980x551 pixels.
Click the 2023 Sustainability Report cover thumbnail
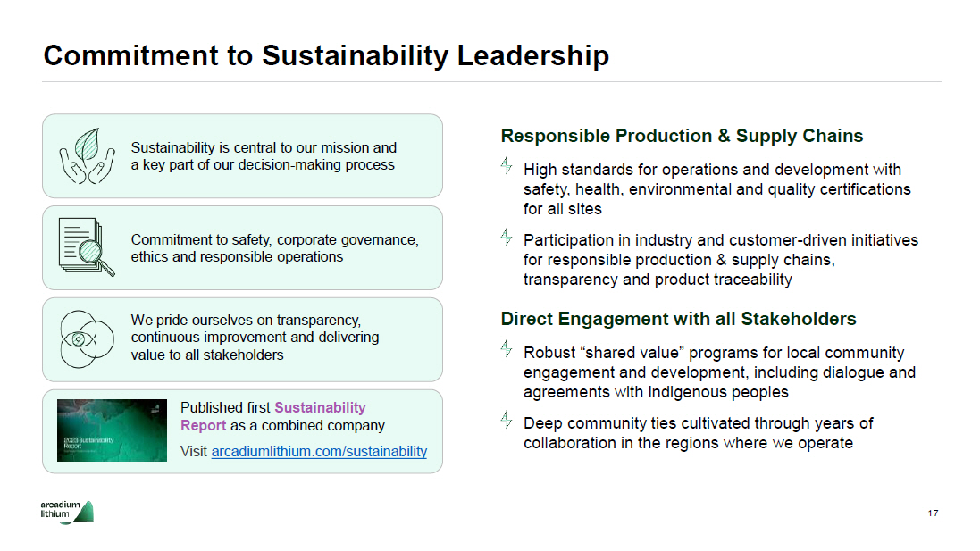112,430
